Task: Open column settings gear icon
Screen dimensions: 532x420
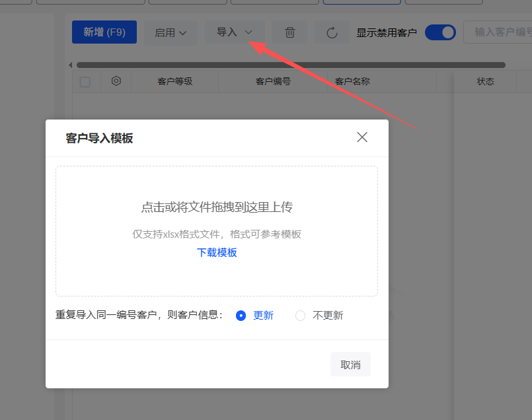Action: 116,81
